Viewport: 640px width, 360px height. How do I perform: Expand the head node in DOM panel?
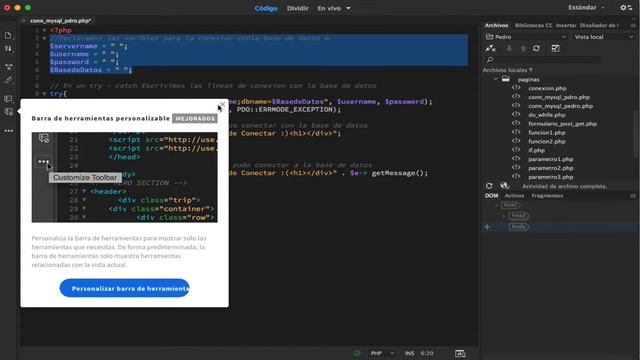(503, 216)
